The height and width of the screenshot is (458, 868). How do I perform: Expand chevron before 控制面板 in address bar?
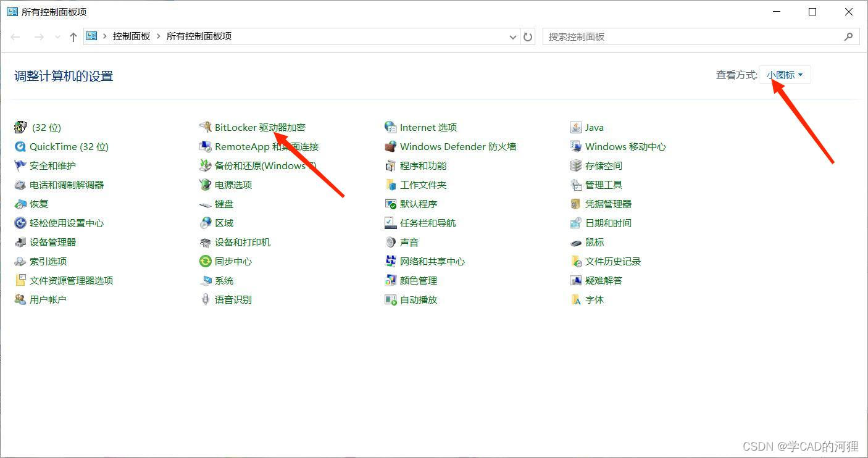pyautogui.click(x=105, y=36)
